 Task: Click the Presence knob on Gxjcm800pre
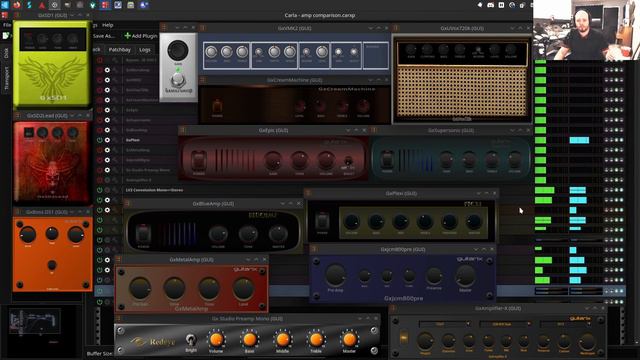click(x=433, y=276)
